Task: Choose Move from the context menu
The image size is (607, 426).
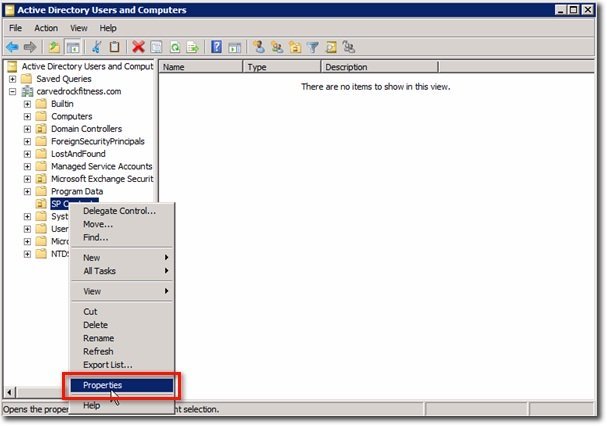Action: point(122,224)
